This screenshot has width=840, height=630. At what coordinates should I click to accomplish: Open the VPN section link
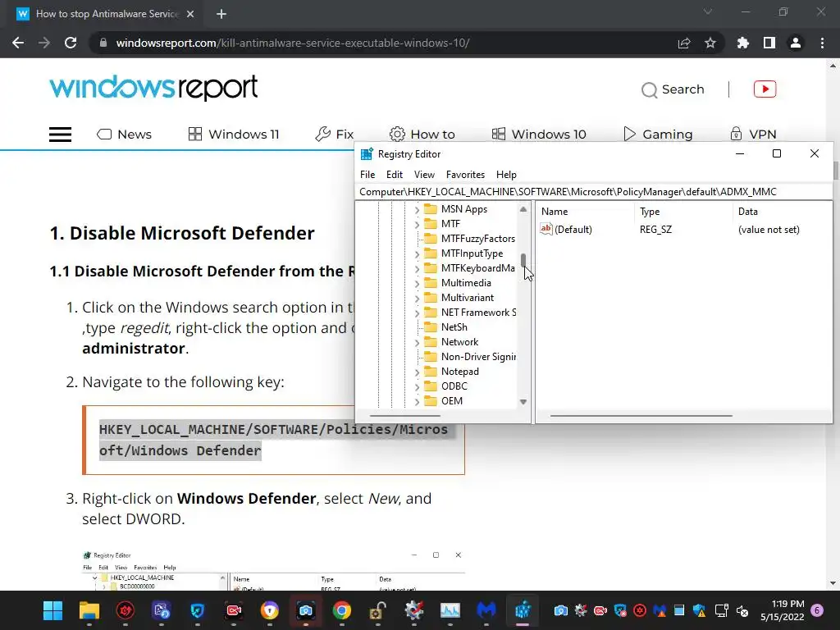(x=753, y=134)
